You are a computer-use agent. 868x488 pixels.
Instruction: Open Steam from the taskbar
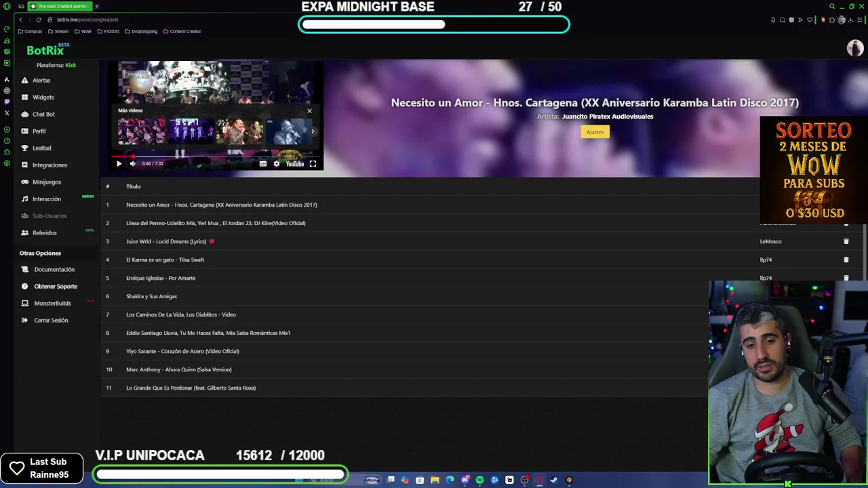(x=554, y=480)
